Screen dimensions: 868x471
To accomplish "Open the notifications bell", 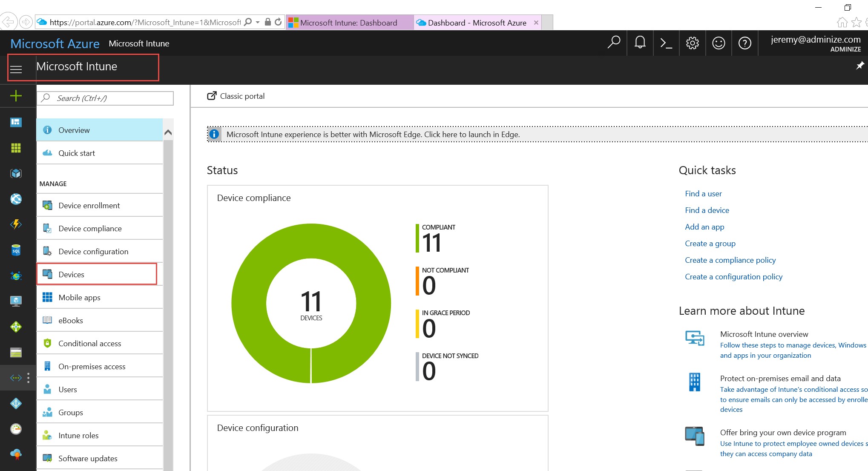I will (x=640, y=43).
